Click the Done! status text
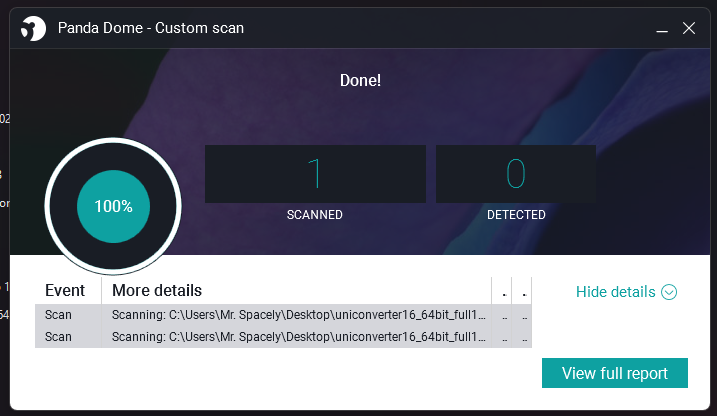Viewport: 717px width, 416px height. (x=360, y=80)
